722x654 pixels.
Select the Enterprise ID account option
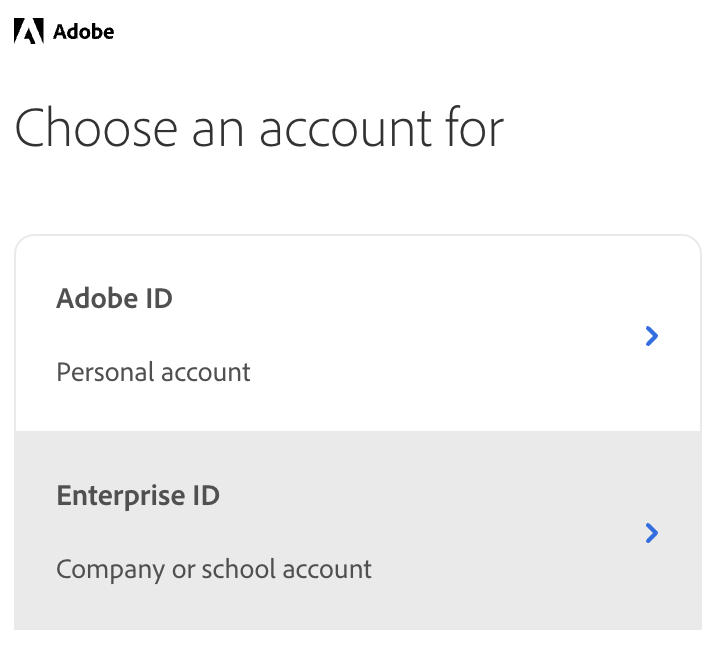[358, 531]
